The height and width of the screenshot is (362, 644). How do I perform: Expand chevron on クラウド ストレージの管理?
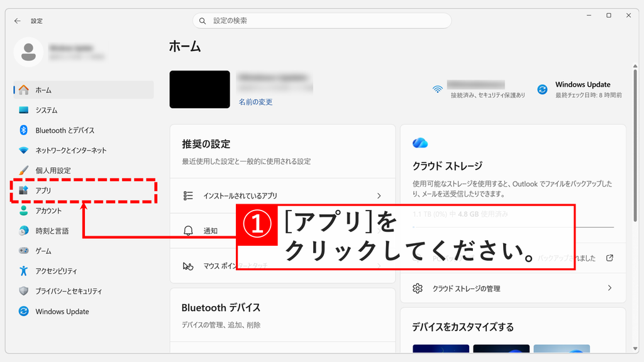tap(610, 288)
